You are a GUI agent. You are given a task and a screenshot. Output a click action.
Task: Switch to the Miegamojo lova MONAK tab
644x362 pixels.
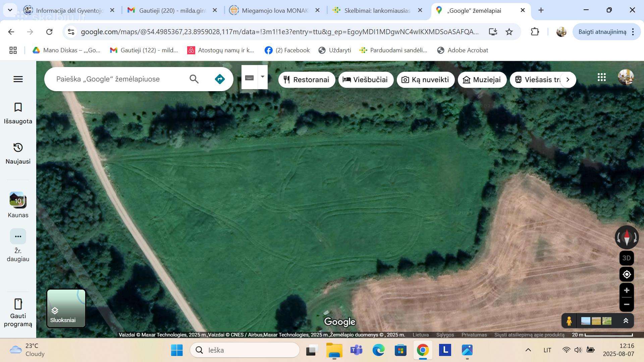(275, 10)
